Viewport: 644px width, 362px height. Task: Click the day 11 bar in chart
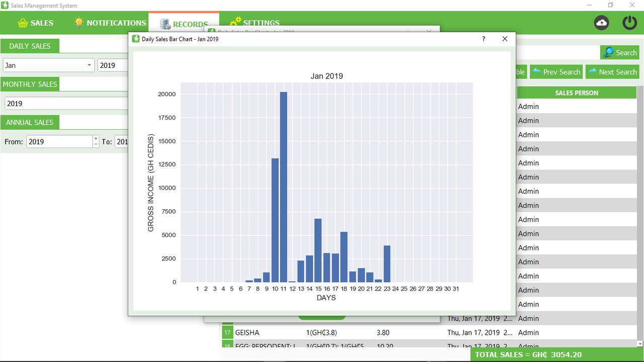(284, 187)
